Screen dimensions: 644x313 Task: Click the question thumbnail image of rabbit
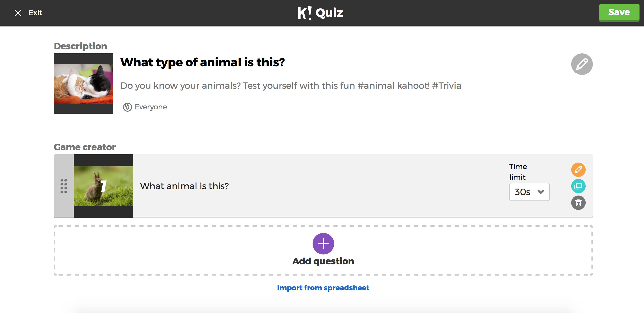pyautogui.click(x=103, y=185)
